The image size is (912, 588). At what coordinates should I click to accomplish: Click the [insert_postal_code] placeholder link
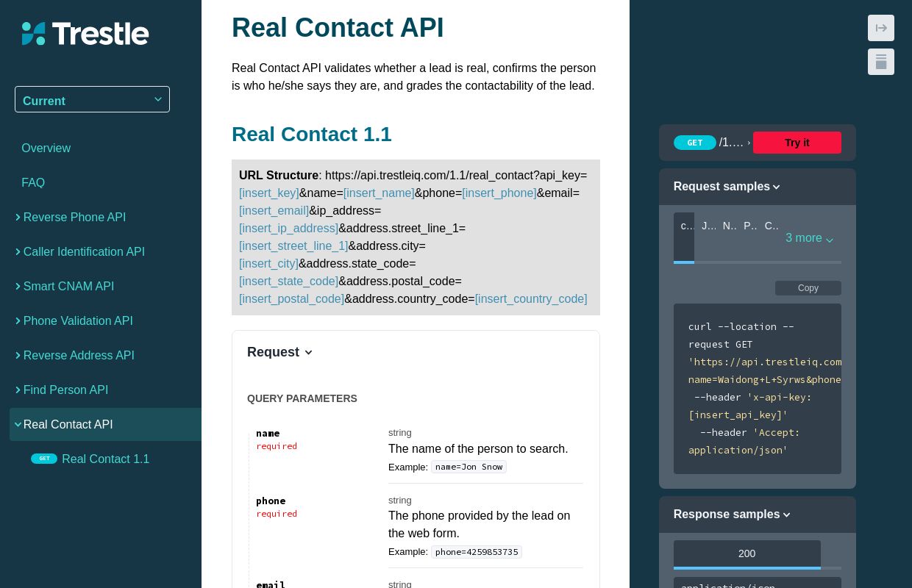pyautogui.click(x=291, y=299)
